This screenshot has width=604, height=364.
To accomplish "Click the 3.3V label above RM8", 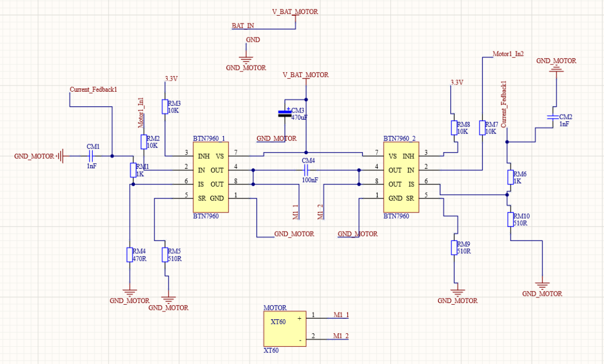I will [x=457, y=82].
